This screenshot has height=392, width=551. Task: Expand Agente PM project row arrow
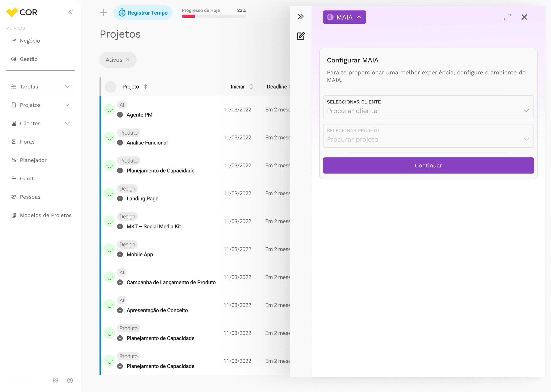[x=120, y=115]
